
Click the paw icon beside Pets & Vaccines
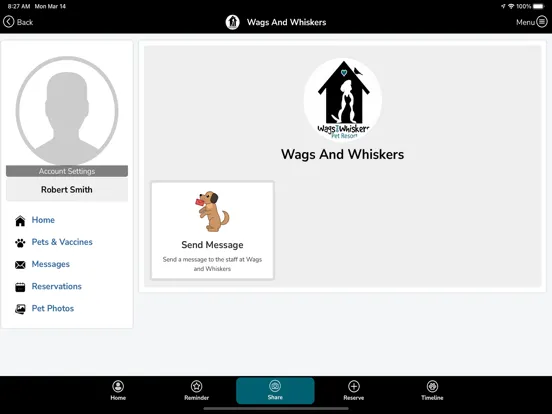(x=20, y=243)
